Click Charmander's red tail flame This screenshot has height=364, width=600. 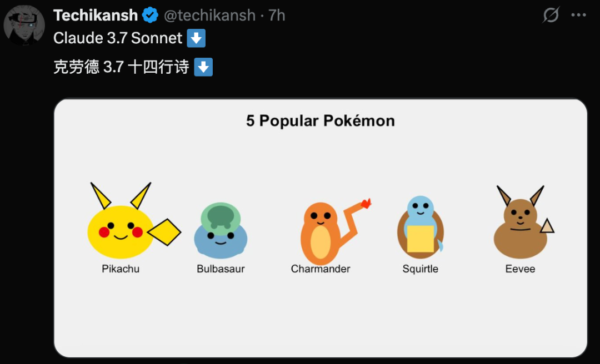pos(365,203)
